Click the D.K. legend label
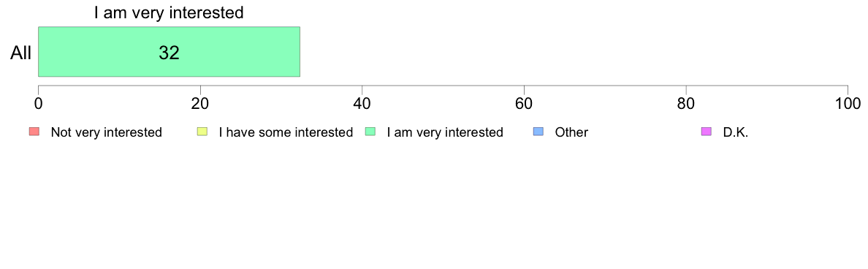This screenshot has width=868, height=269. (x=736, y=132)
